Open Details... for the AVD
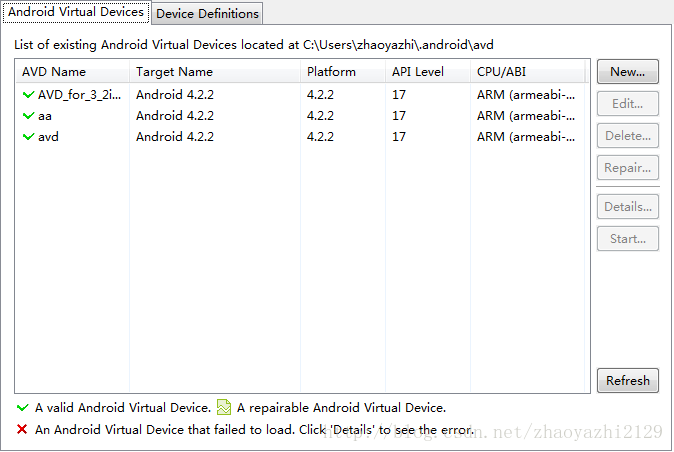This screenshot has width=674, height=452. [628, 207]
